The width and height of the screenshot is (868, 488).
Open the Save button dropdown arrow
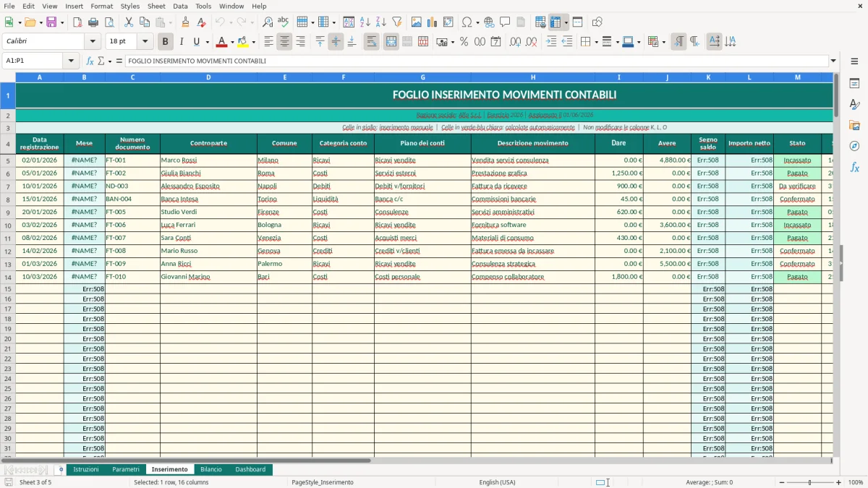pos(62,22)
